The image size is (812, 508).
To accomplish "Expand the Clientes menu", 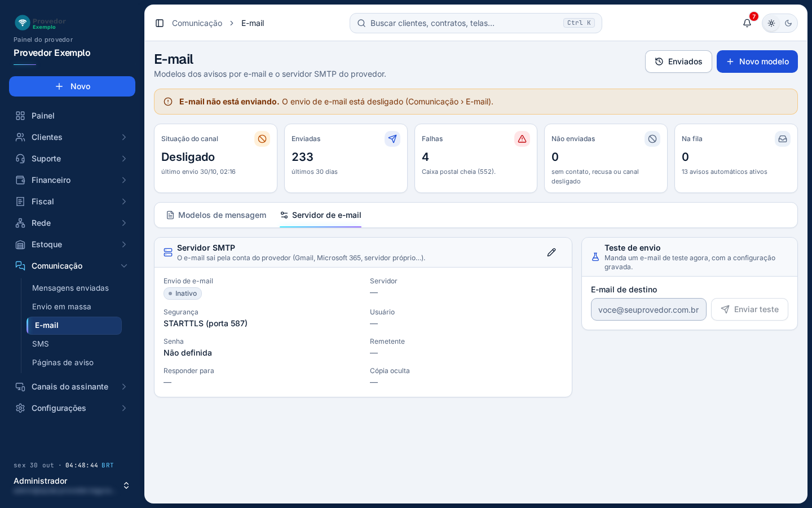I will click(72, 137).
